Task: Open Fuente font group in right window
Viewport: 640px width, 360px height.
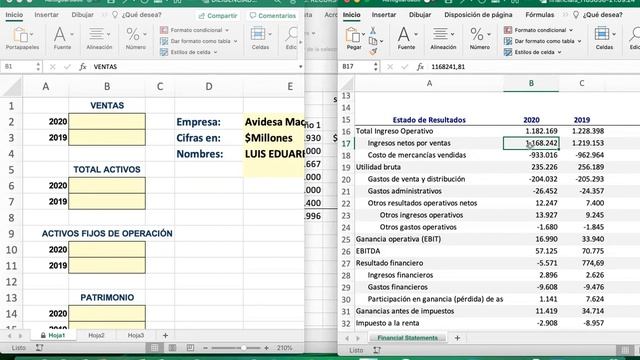Action: point(406,38)
